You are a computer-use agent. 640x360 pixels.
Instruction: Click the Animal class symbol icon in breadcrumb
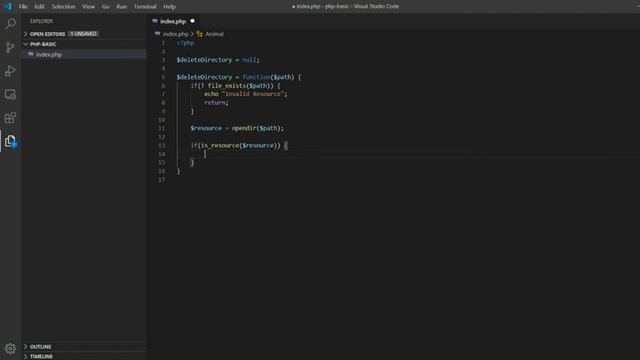(200, 34)
